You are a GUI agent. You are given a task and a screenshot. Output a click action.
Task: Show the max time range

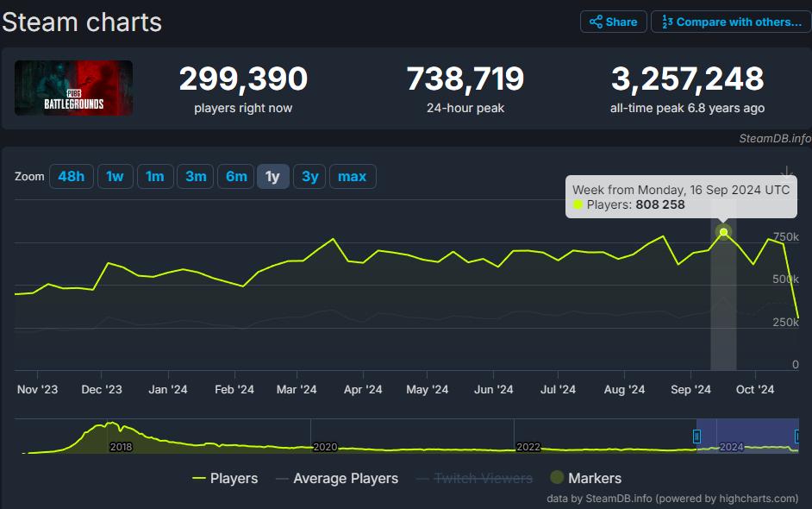353,177
